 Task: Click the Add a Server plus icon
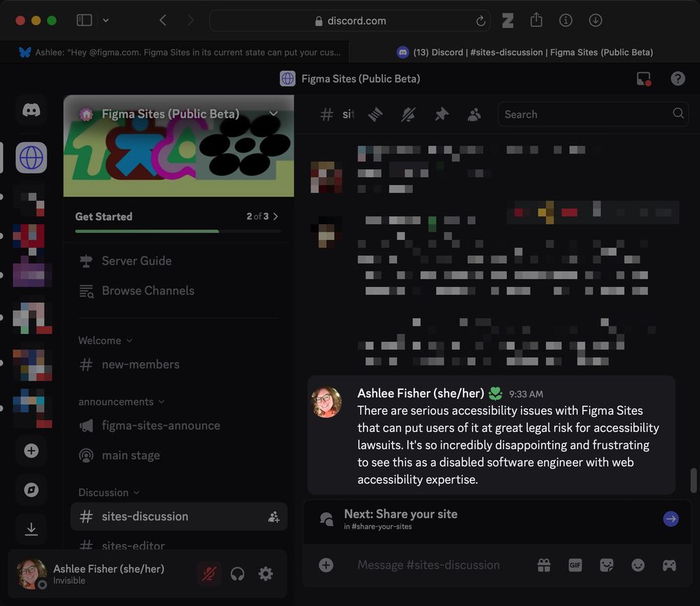pyautogui.click(x=31, y=451)
